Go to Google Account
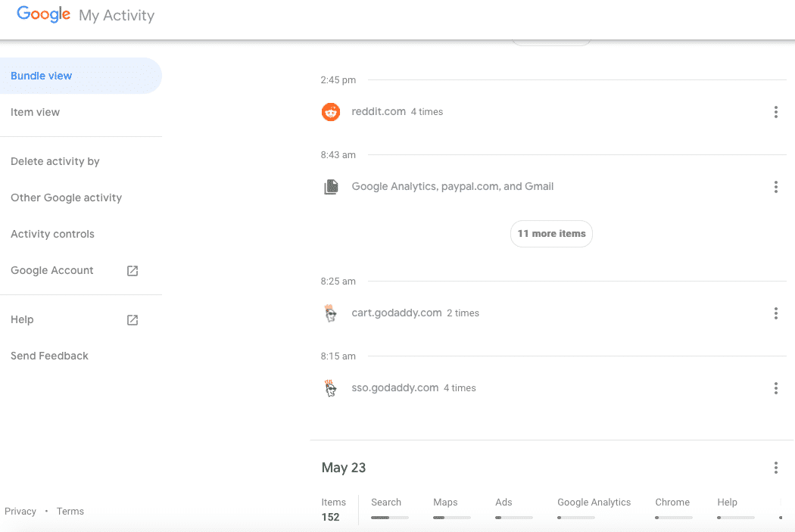Image resolution: width=795 pixels, height=532 pixels. tap(51, 271)
